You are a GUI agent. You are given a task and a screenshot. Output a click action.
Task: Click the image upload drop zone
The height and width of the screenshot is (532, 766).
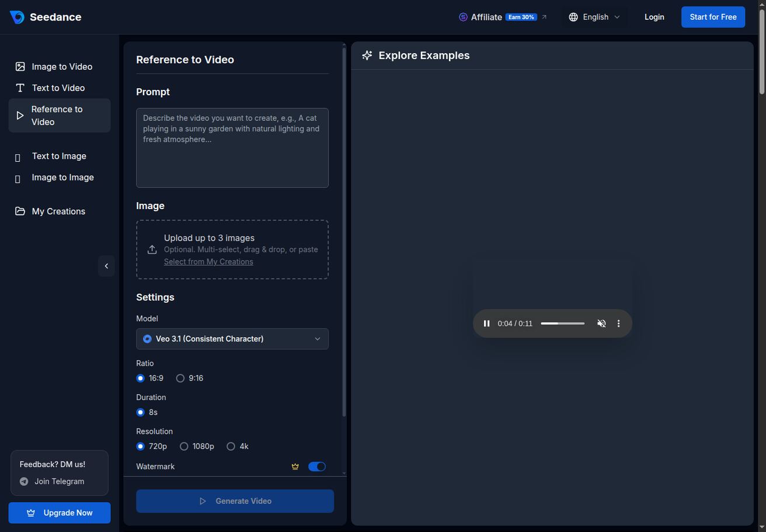(232, 249)
